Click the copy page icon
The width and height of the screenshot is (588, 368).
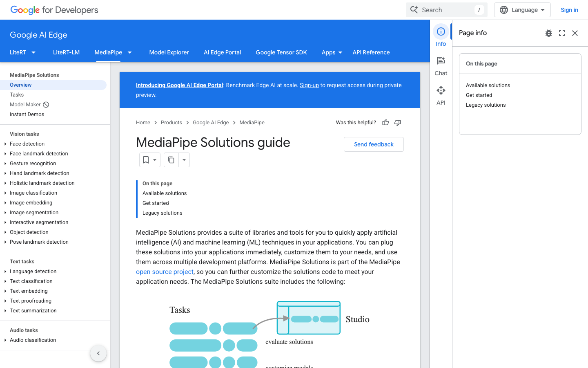(171, 160)
